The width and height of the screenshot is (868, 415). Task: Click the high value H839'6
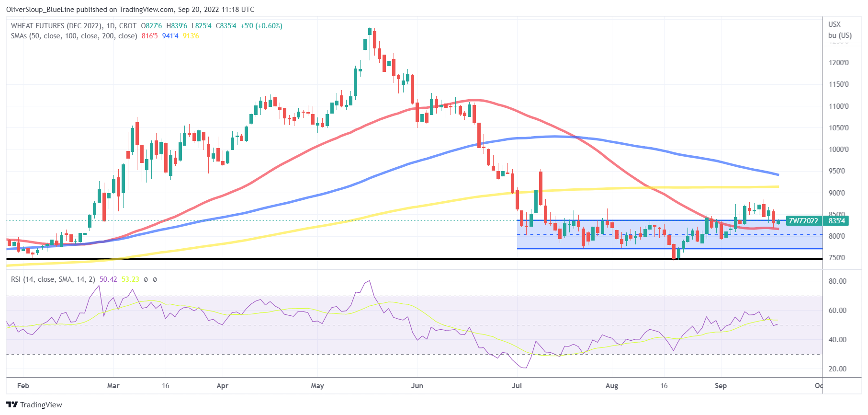click(x=177, y=26)
